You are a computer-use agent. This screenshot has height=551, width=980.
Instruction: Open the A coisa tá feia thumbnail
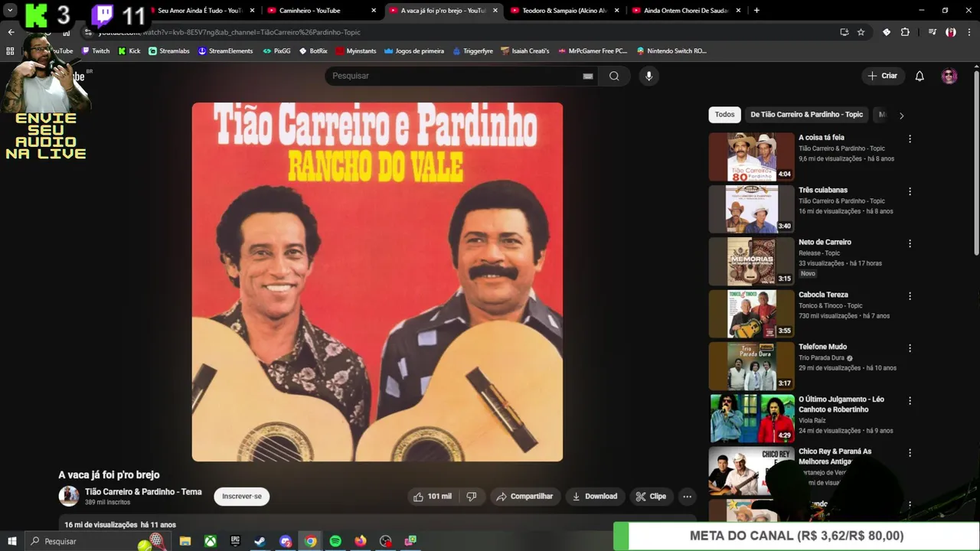click(752, 157)
